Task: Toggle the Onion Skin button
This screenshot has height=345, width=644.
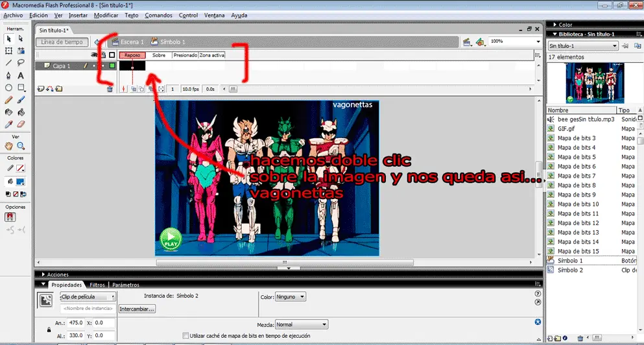Action: [134, 89]
